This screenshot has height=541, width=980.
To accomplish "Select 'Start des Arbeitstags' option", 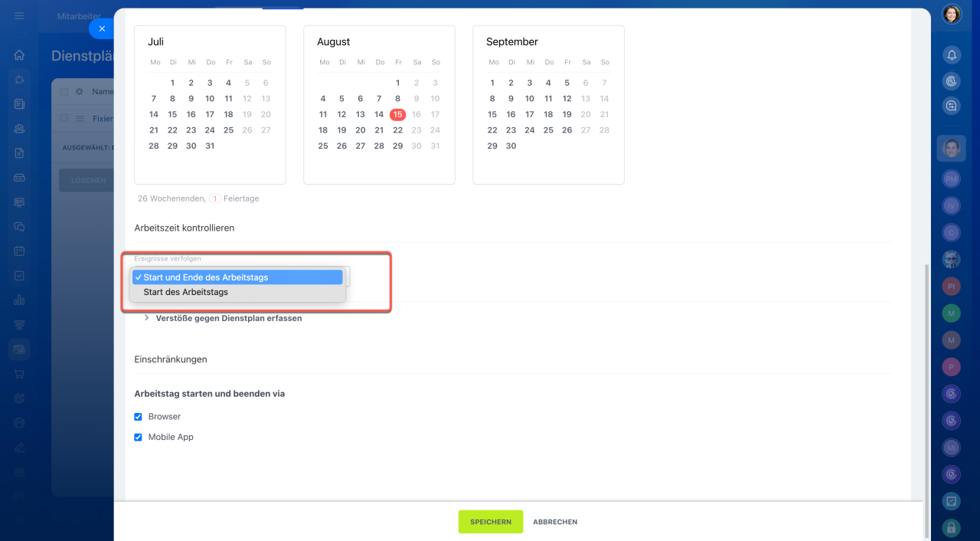I will tap(237, 292).
